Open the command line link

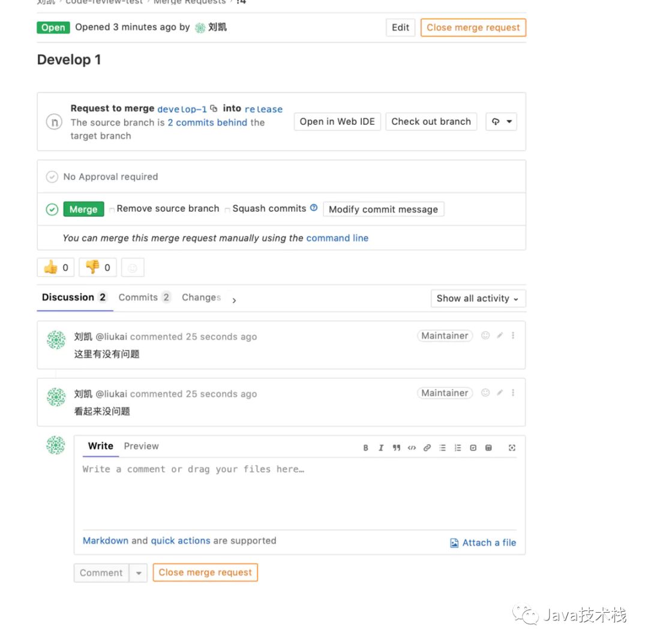(x=337, y=238)
